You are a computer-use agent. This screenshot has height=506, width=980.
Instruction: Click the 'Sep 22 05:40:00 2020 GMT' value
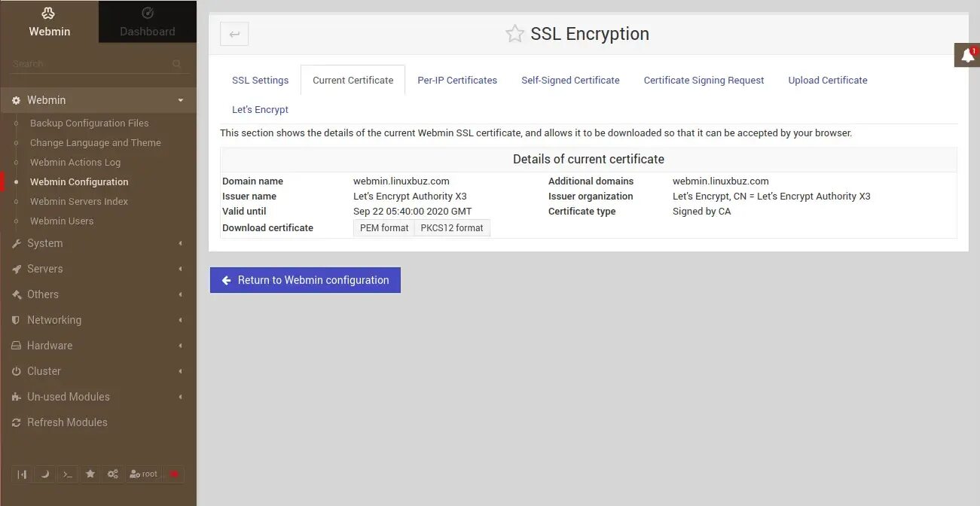(413, 212)
